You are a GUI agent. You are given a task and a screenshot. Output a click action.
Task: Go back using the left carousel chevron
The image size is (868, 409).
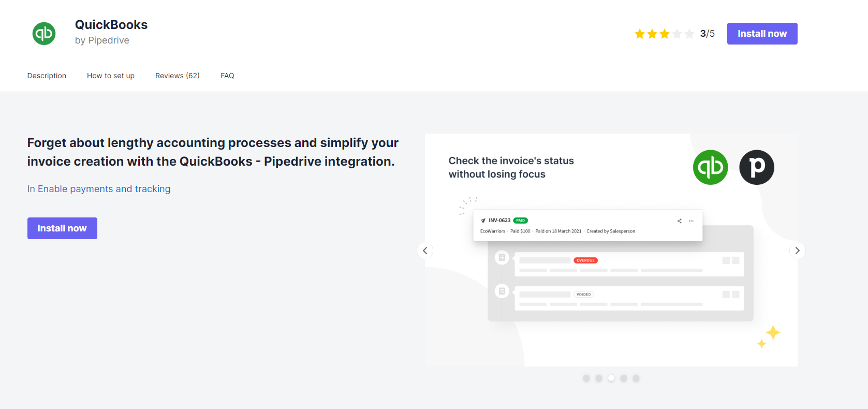[x=425, y=250]
